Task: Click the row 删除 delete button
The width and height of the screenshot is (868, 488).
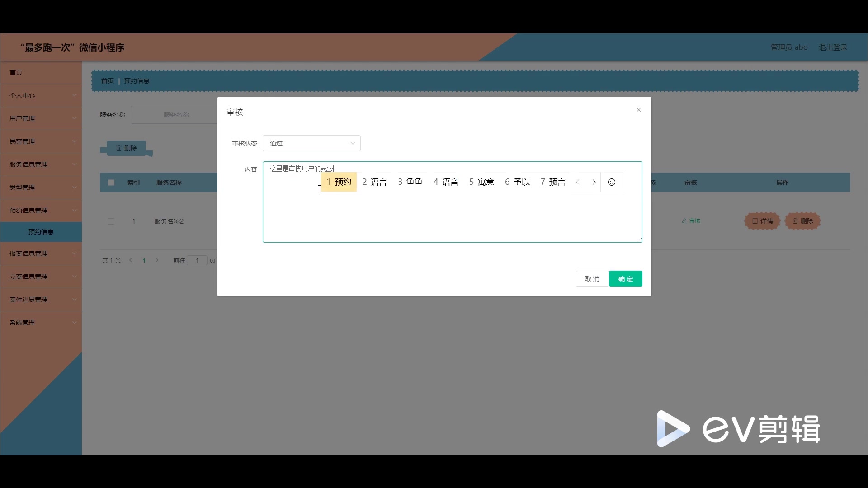Action: coord(802,221)
